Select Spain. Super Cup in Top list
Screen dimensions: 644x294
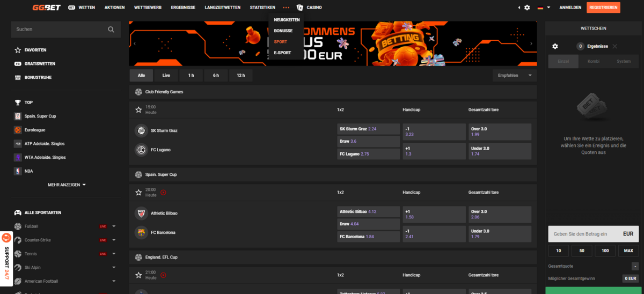click(x=40, y=116)
